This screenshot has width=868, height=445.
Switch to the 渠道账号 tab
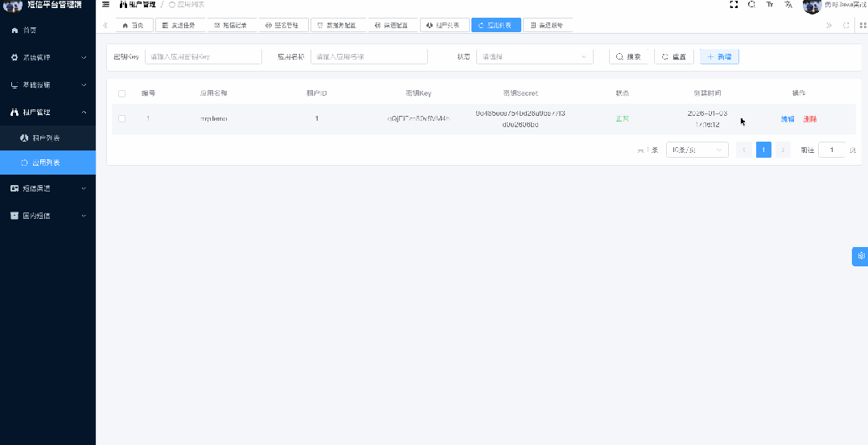point(548,25)
